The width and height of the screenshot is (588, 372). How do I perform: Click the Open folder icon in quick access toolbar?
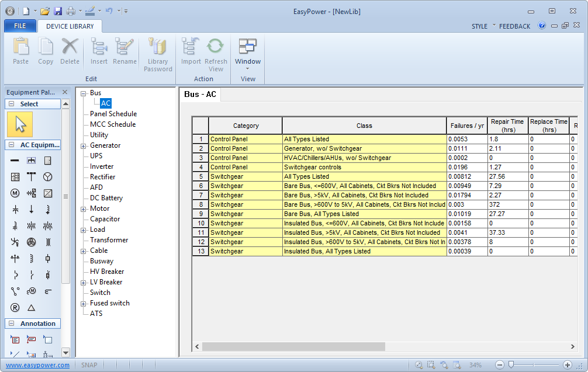[45, 11]
